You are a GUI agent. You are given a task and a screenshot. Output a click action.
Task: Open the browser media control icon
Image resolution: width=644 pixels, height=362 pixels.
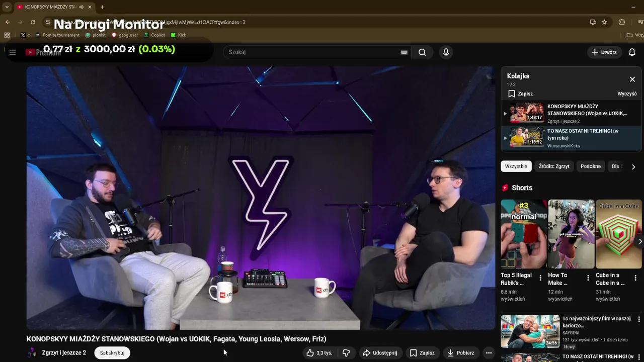coord(640,22)
